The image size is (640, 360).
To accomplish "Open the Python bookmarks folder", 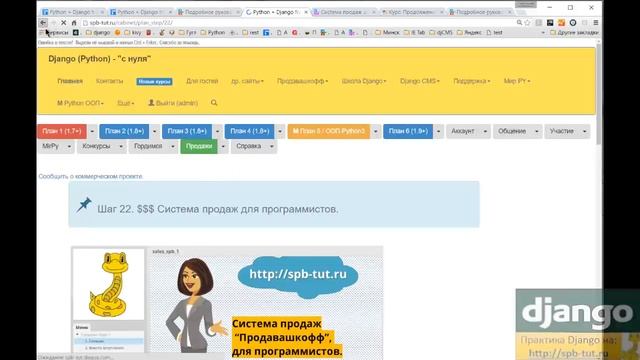I will pos(213,32).
